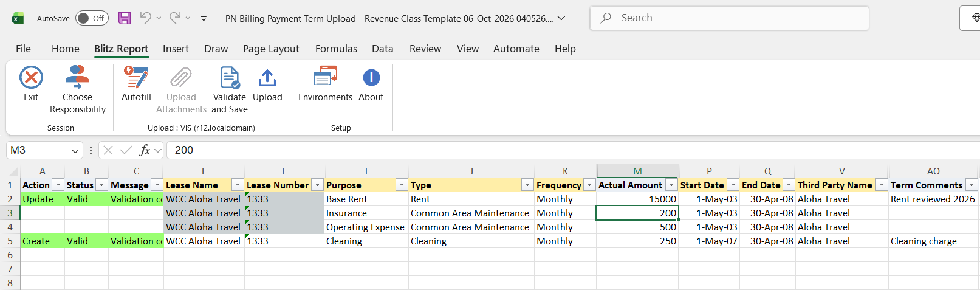Open the View tab
This screenshot has width=980, height=290.
(x=468, y=49)
